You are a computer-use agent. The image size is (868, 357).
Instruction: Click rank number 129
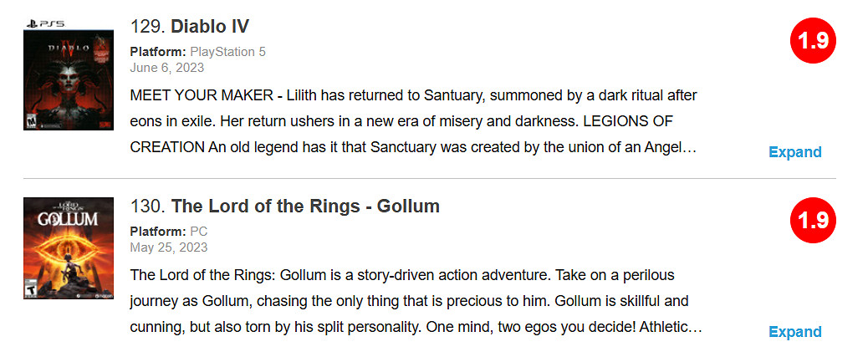click(147, 27)
